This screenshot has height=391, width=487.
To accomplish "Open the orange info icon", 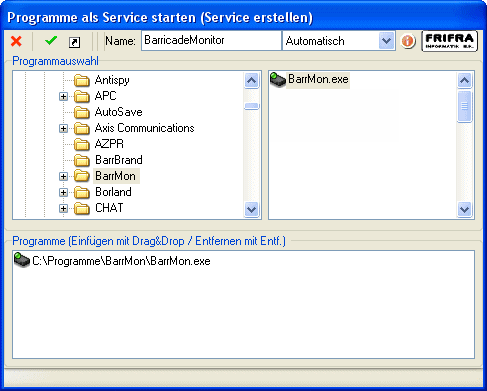I will point(408,41).
